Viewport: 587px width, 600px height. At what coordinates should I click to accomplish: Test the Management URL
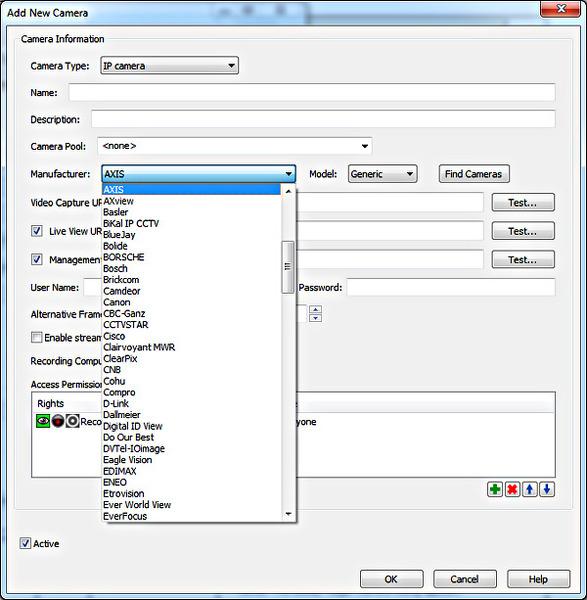523,259
